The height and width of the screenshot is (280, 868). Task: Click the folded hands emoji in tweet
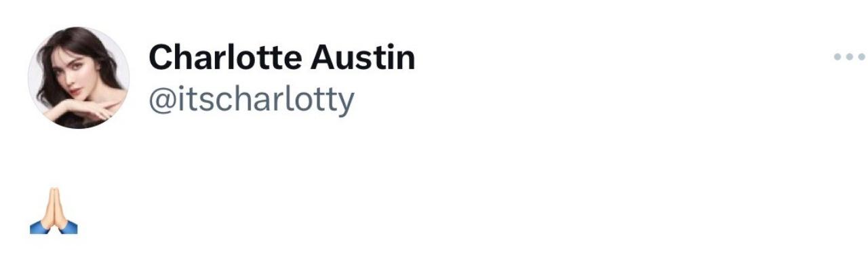[54, 211]
